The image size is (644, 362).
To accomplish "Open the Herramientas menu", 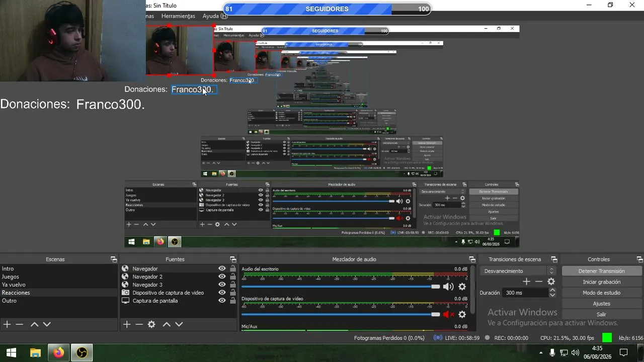I will (x=178, y=16).
